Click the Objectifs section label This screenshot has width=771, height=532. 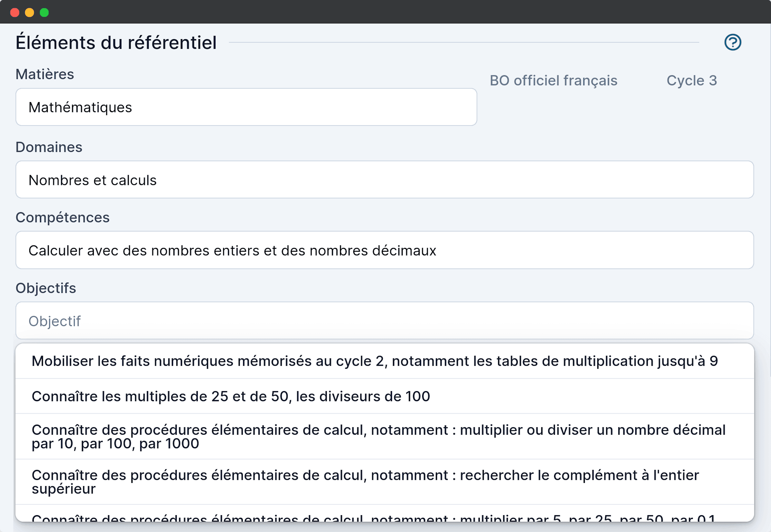pos(46,288)
